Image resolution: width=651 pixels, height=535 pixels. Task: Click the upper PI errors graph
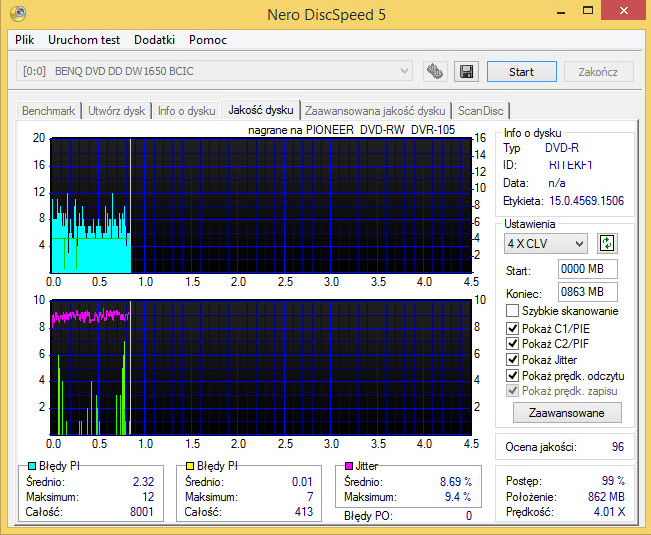(261, 205)
